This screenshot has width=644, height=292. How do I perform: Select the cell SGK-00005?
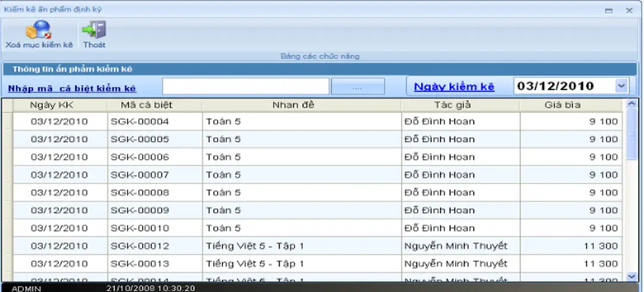(x=155, y=139)
